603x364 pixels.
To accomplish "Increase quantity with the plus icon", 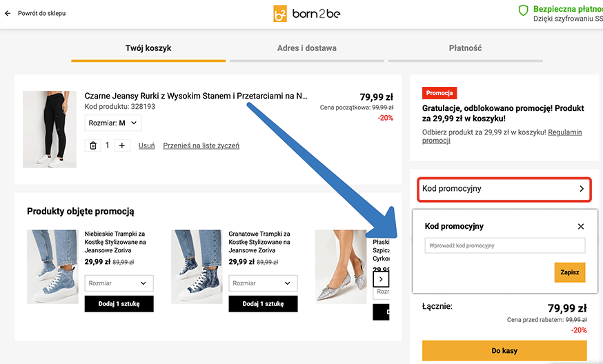I will coord(121,145).
